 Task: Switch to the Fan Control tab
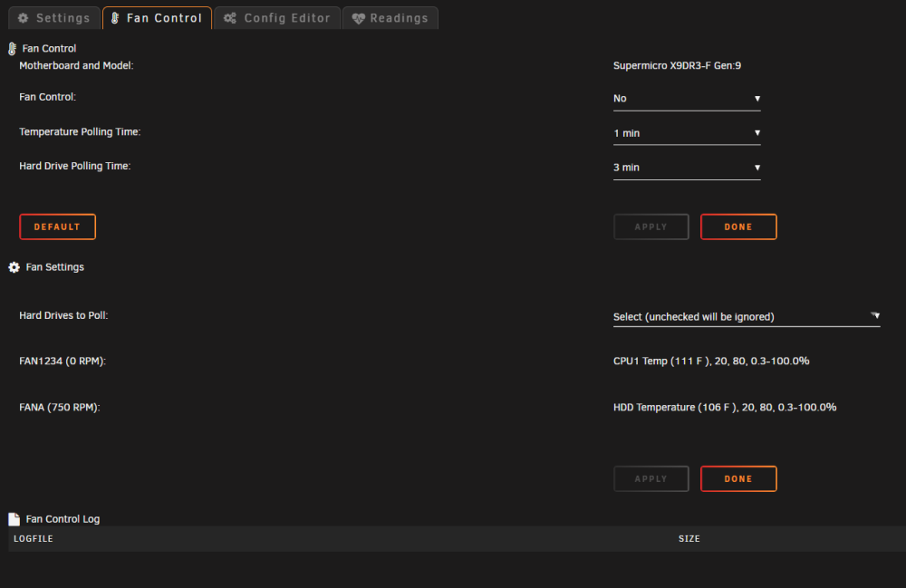(x=157, y=18)
